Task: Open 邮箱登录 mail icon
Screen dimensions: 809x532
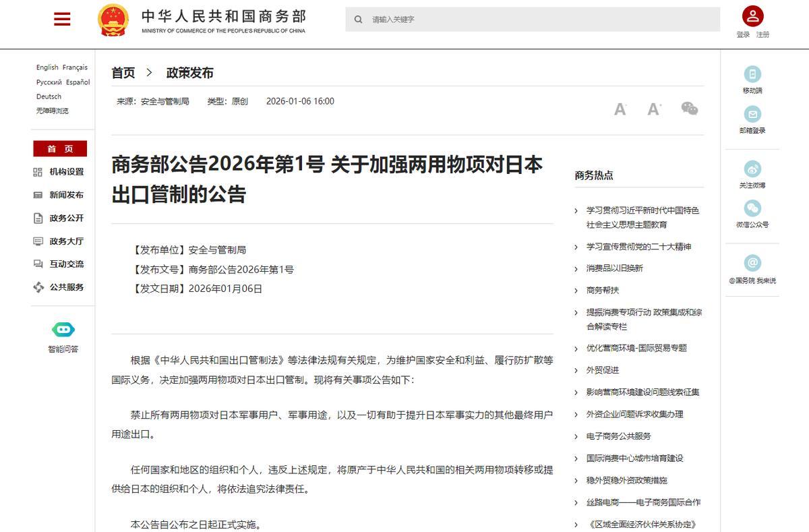Action: point(752,114)
